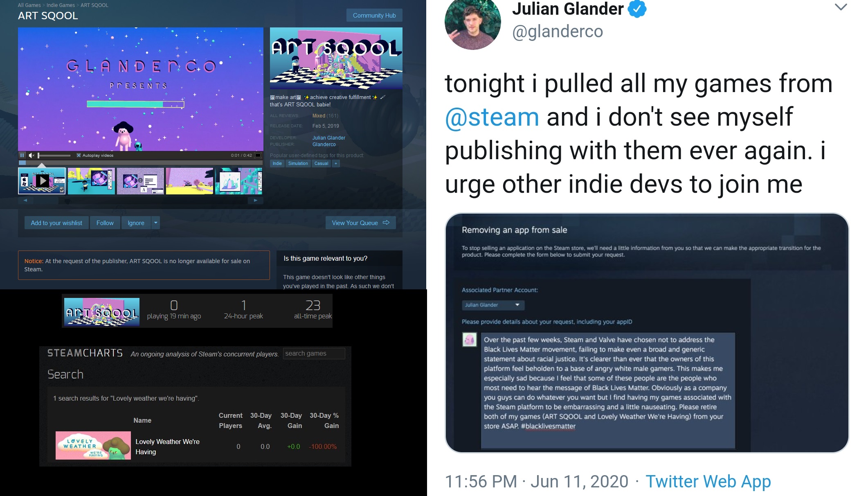The width and height of the screenshot is (868, 496).
Task: Click Julian Glander's verified badge
Action: [x=637, y=9]
